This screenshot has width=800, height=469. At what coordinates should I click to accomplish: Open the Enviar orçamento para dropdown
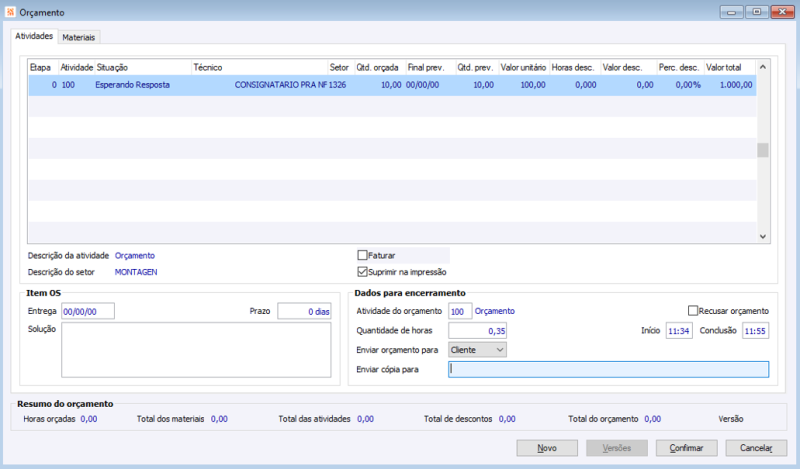tap(478, 350)
